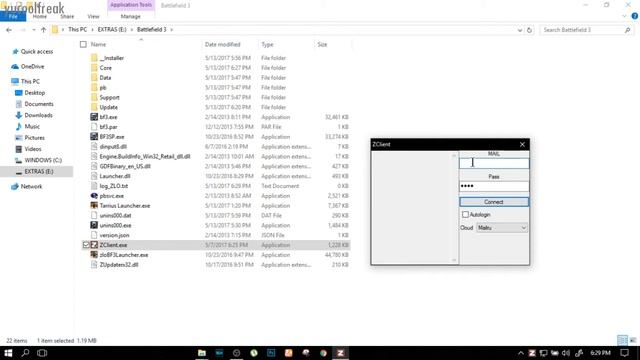Click EXTRAS (E:) in the address breadcrumb

tap(112, 30)
